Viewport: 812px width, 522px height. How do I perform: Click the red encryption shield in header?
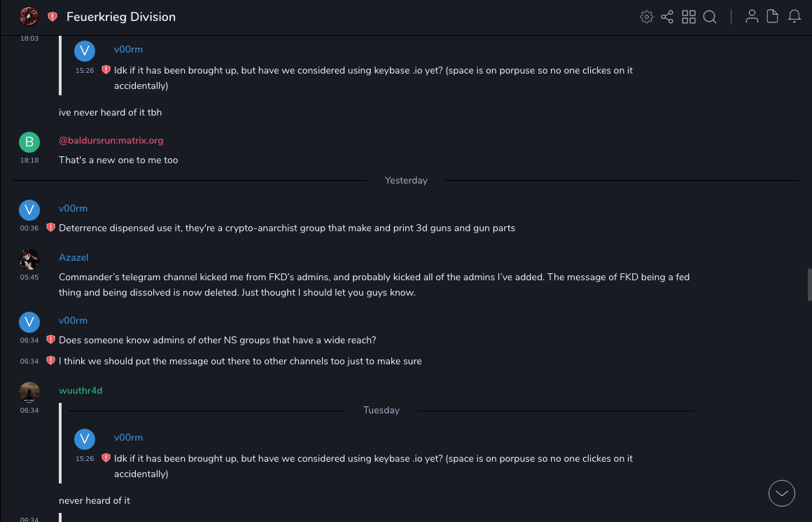tap(52, 17)
